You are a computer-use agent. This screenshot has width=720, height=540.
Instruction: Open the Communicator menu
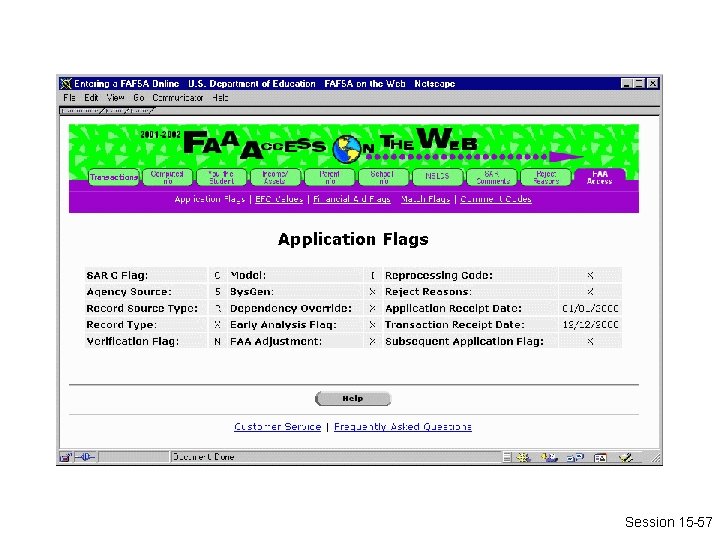pos(178,98)
